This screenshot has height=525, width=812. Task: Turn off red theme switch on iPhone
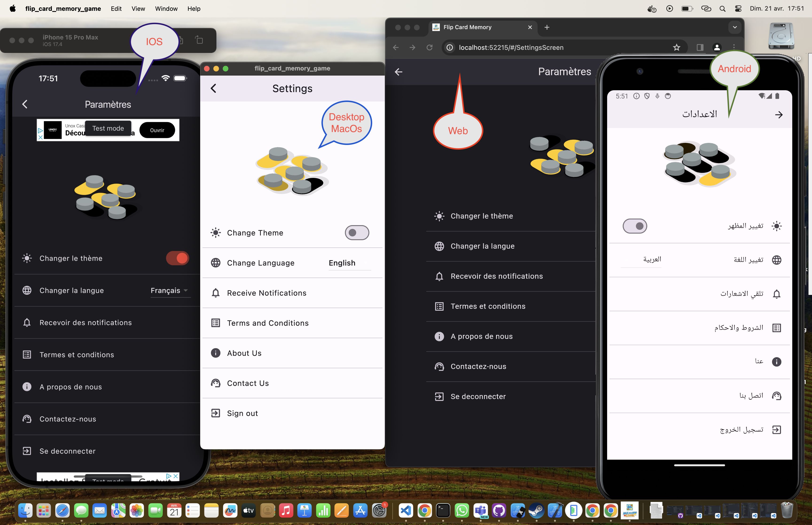point(177,258)
